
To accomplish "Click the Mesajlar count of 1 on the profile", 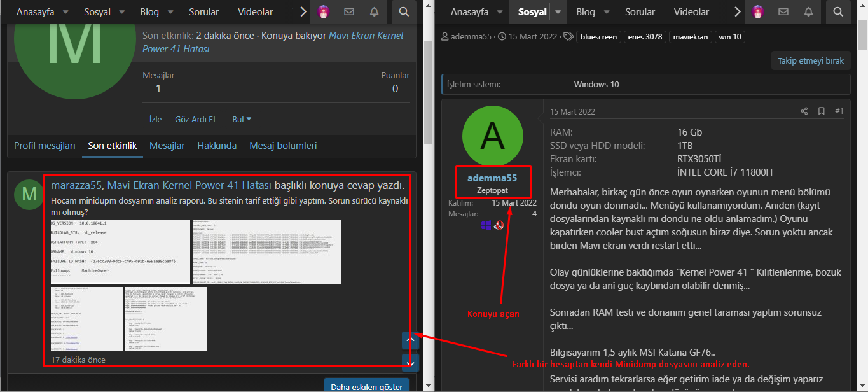I will click(x=158, y=88).
